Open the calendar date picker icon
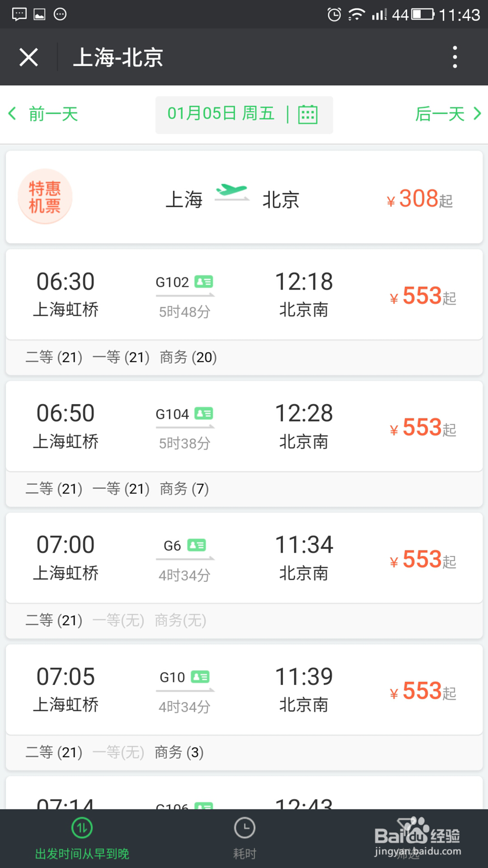This screenshot has width=488, height=868. tap(308, 115)
